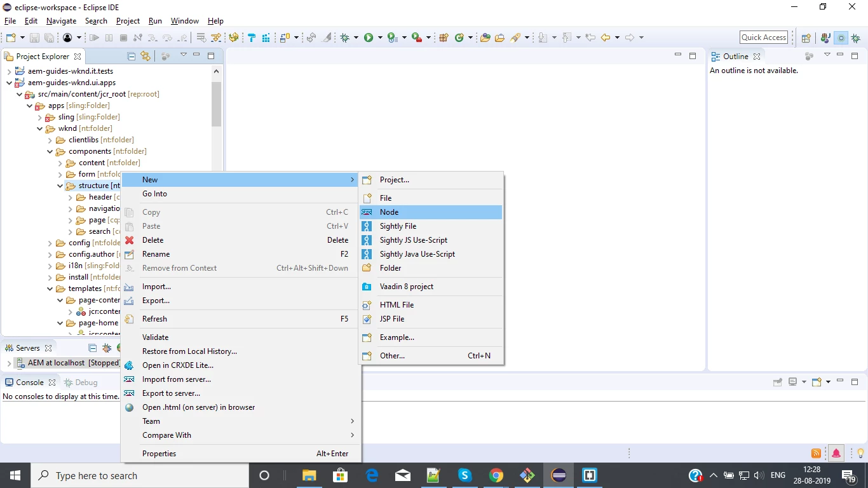Click the Open Perspective icon
Screen dimensions: 868x488
(806, 37)
